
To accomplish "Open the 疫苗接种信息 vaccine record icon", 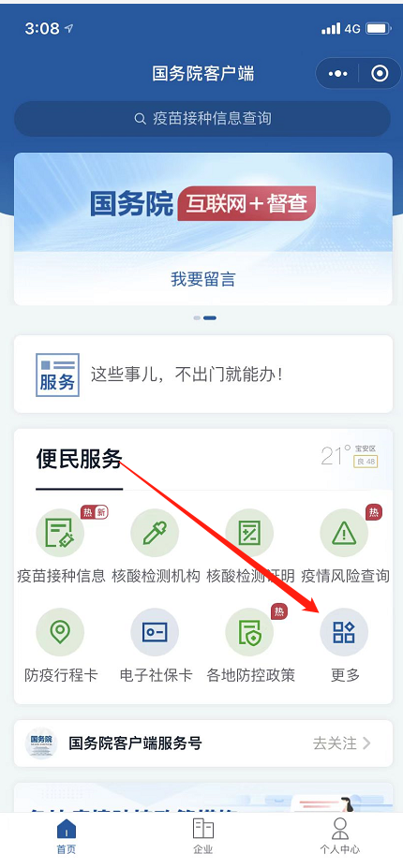I will pos(60,533).
